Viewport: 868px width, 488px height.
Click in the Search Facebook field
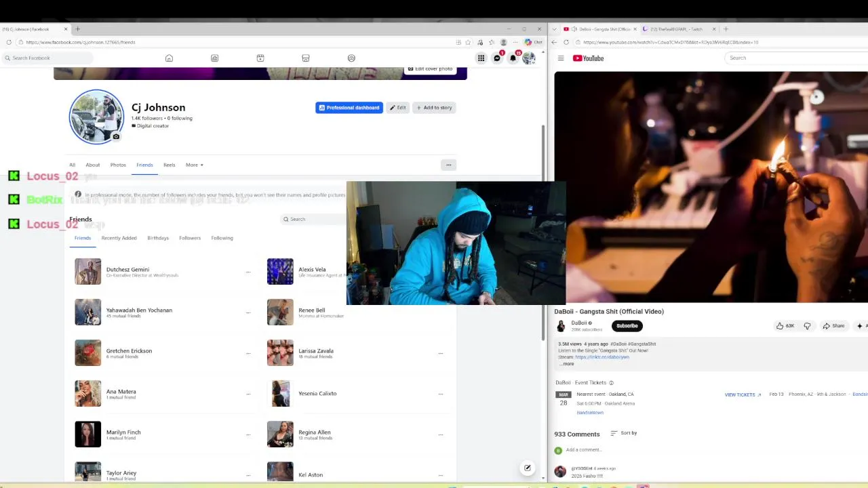coord(46,58)
